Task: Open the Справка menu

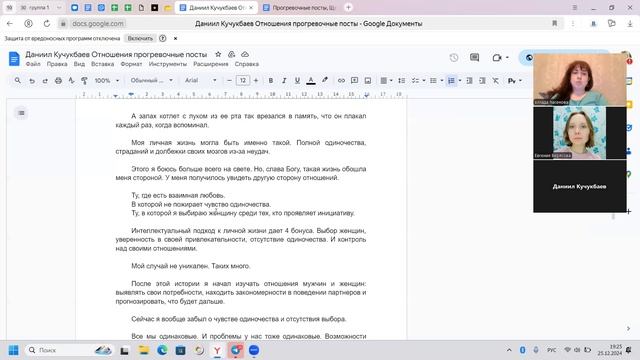Action: point(247,64)
